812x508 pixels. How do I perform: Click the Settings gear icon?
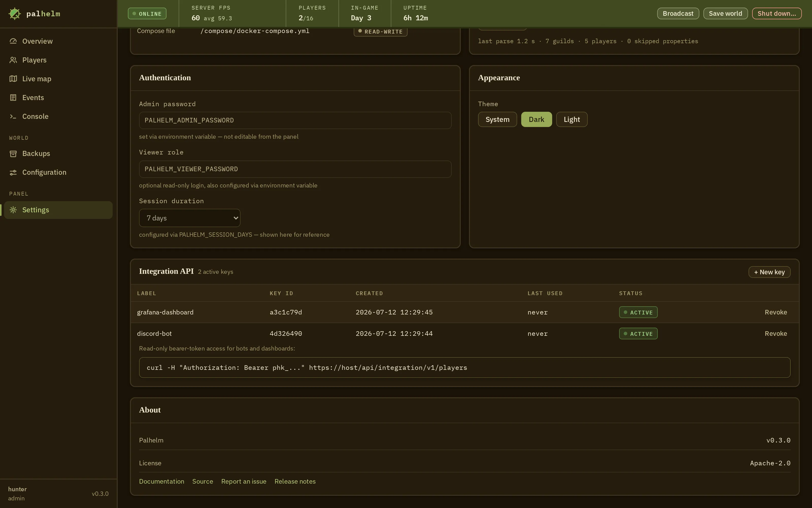(13, 210)
